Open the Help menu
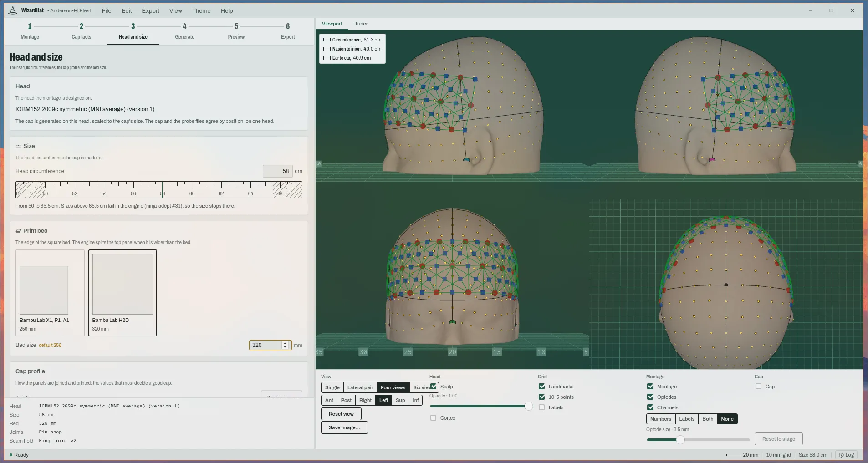The width and height of the screenshot is (868, 463). tap(227, 11)
